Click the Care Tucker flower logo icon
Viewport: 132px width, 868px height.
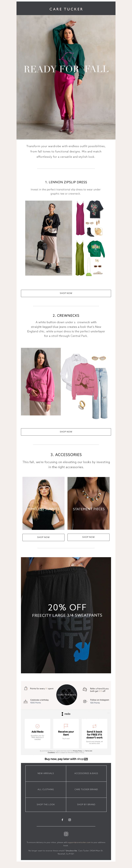[66, 834]
